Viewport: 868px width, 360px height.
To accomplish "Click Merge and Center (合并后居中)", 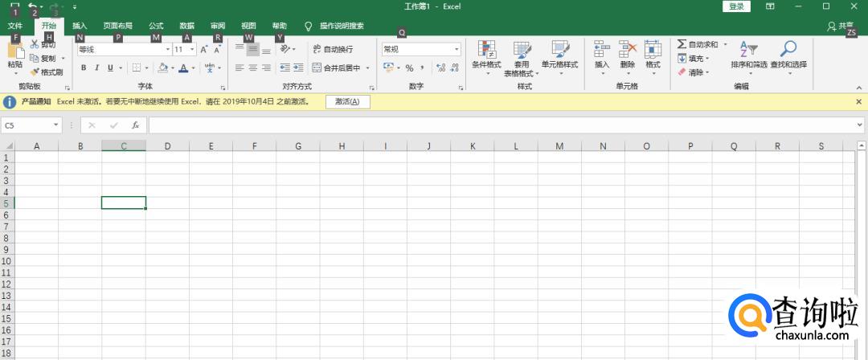I will pos(337,68).
